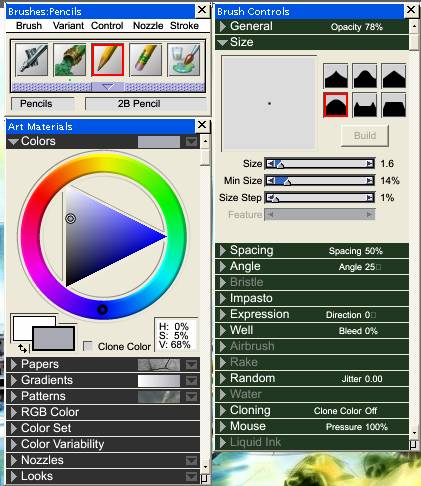This screenshot has width=421, height=486.
Task: Select the notched brush tip profile
Action: point(365,105)
